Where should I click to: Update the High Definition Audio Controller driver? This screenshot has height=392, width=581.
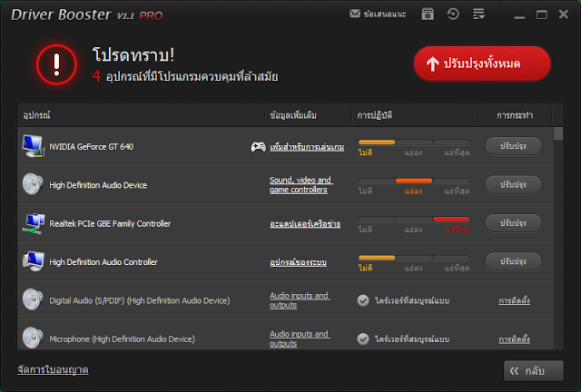[513, 261]
